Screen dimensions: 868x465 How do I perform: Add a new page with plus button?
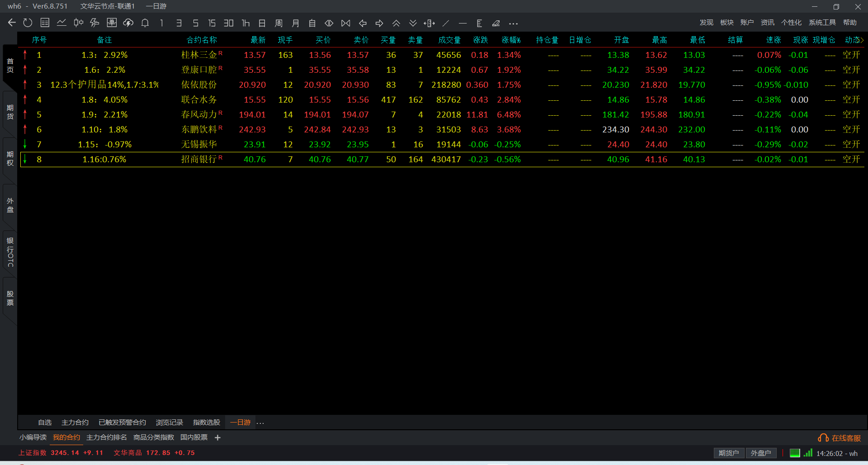click(217, 437)
